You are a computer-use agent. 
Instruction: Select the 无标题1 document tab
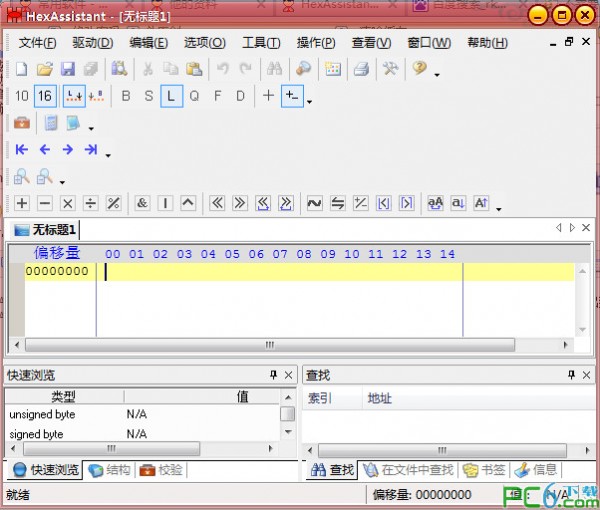click(45, 230)
